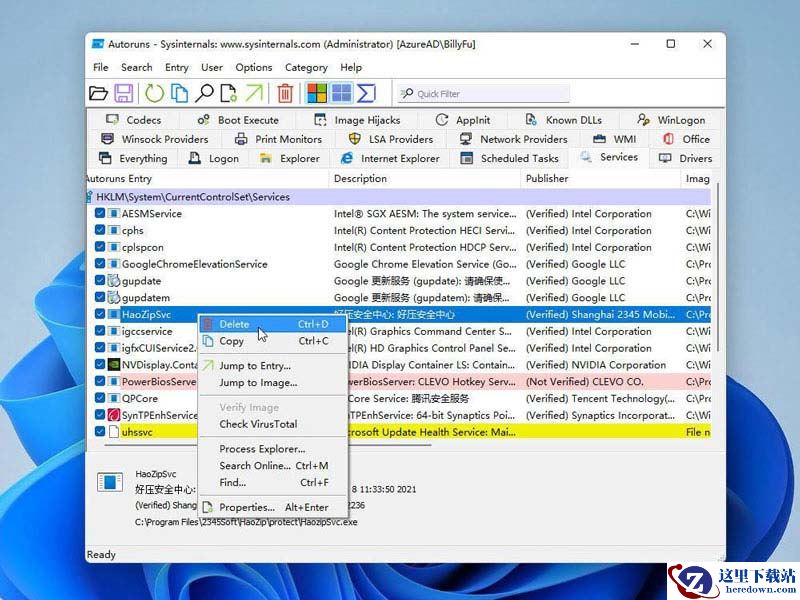
Task: Uncheck the AESMService checkbox
Action: pos(100,213)
